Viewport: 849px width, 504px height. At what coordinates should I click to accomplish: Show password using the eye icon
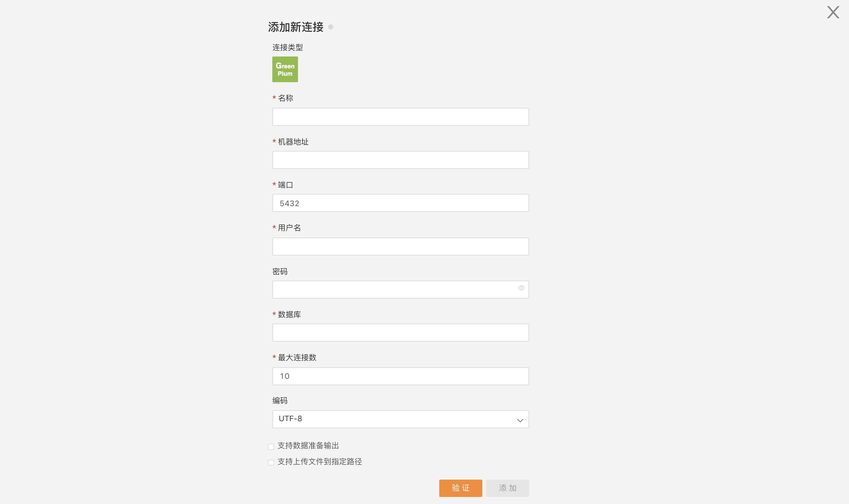(x=521, y=288)
